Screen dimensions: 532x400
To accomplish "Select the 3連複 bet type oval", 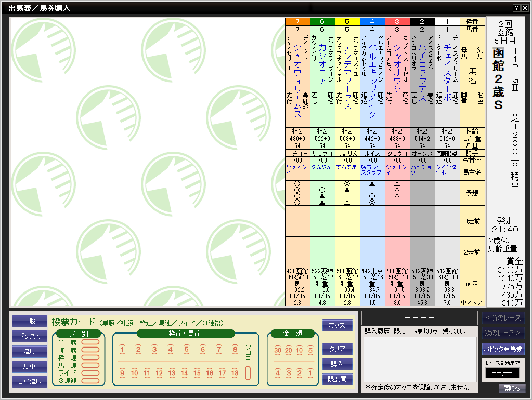I will click(90, 381).
